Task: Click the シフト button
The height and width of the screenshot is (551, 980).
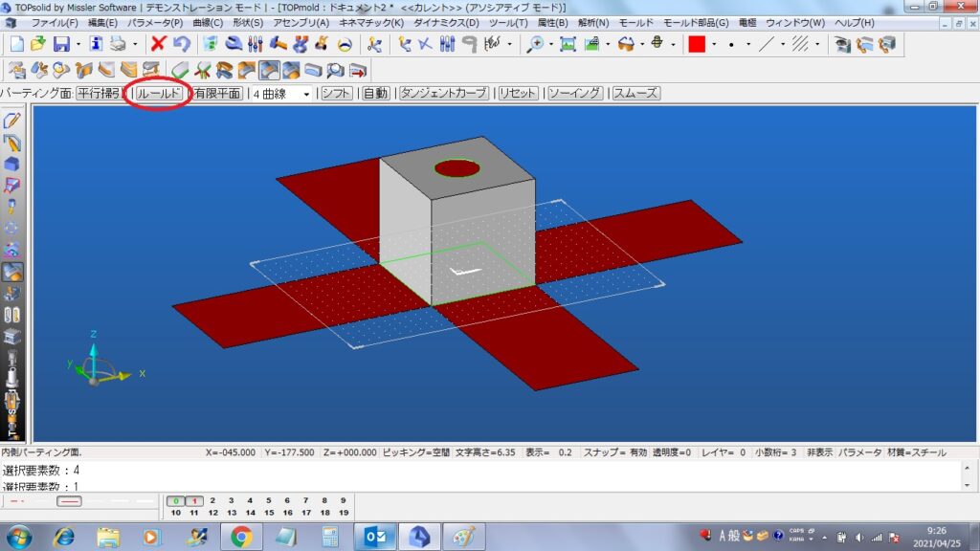Action: [336, 94]
